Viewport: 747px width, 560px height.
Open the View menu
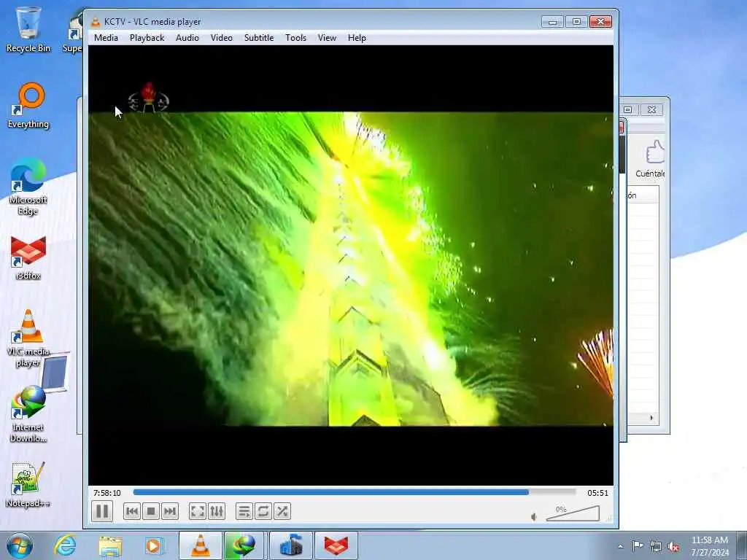pos(327,38)
